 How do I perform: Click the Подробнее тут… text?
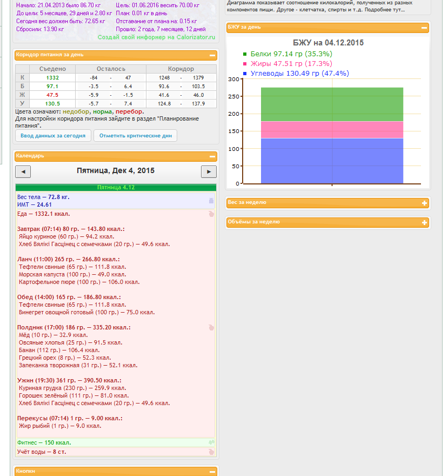[x=384, y=9]
